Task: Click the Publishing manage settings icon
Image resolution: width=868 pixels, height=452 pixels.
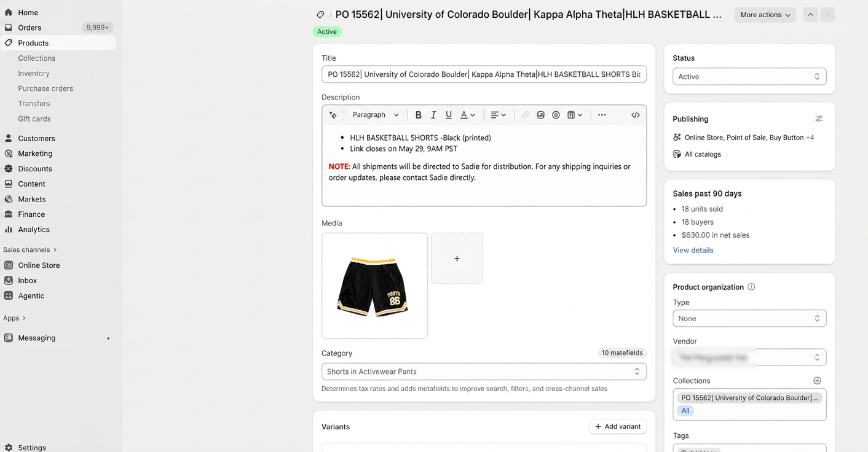Action: pos(819,119)
